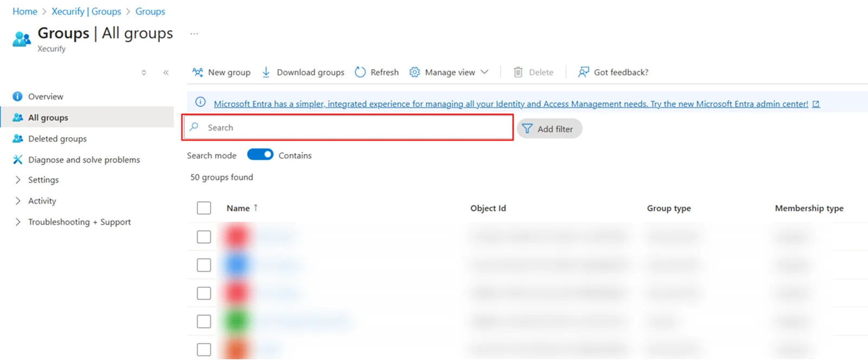This screenshot has width=868, height=362.
Task: Click the Overview info icon in sidebar
Action: point(17,96)
